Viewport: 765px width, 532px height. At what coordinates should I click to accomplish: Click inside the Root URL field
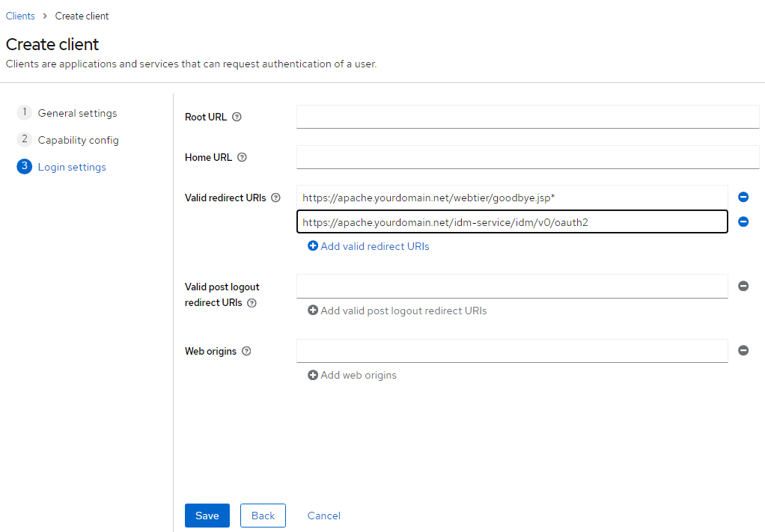pos(524,117)
